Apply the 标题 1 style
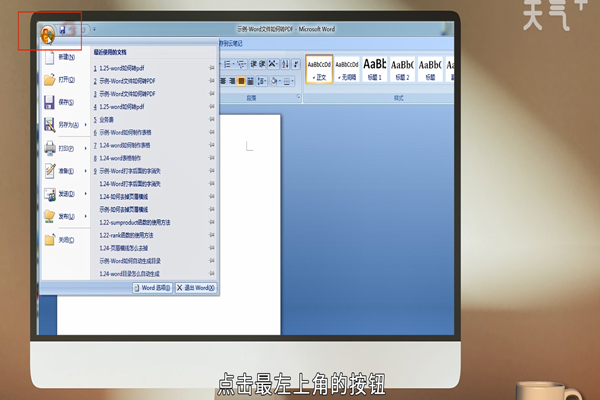Image resolution: width=600 pixels, height=400 pixels. (375, 69)
